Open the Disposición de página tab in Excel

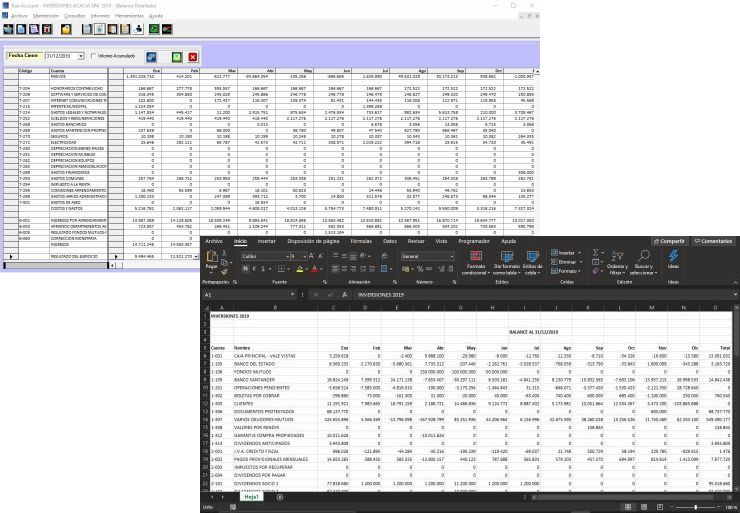click(313, 241)
